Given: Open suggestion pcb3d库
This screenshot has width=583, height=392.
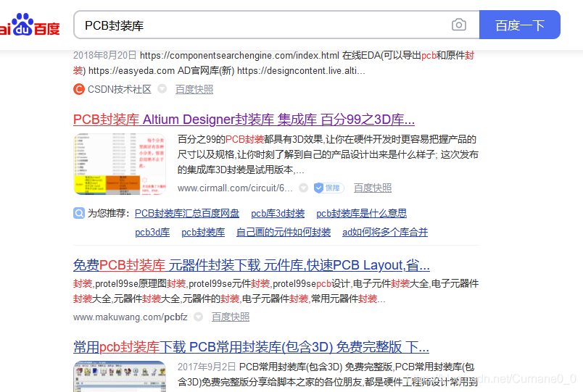Looking at the screenshot, I should click(x=152, y=232).
